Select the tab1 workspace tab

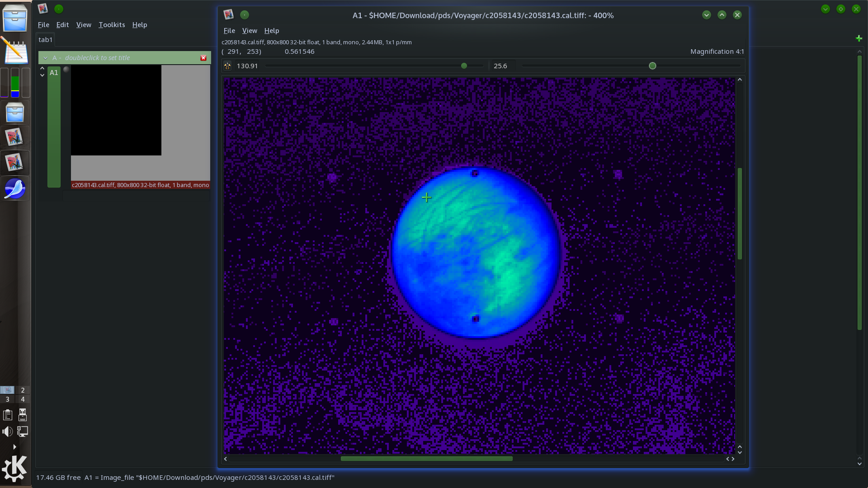(45, 39)
